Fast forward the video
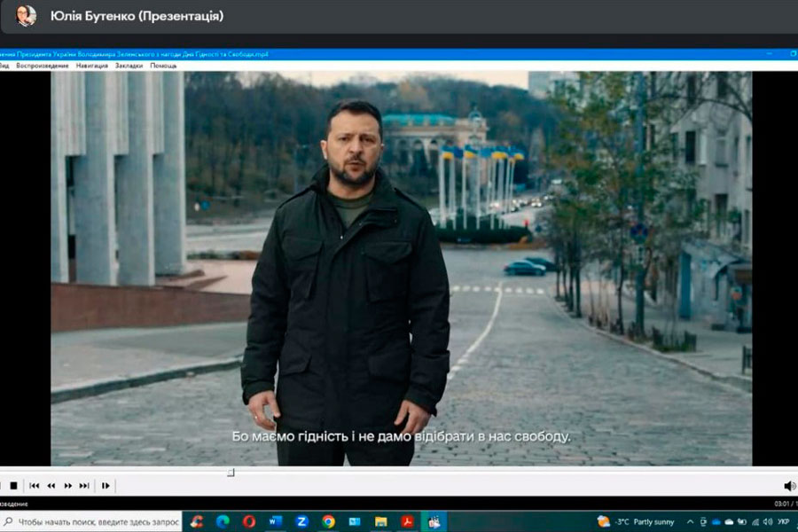Viewport: 798px width, 532px height. click(68, 485)
